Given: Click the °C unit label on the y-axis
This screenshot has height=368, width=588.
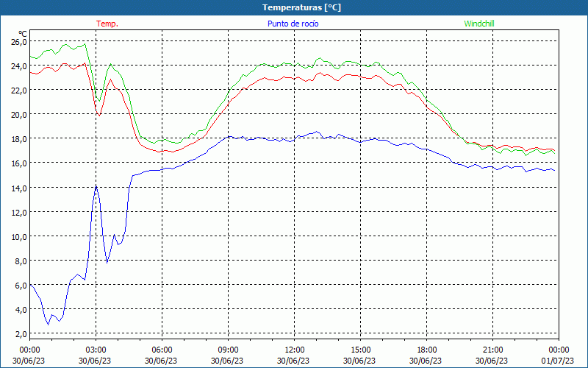Looking at the screenshot, I should coord(23,34).
